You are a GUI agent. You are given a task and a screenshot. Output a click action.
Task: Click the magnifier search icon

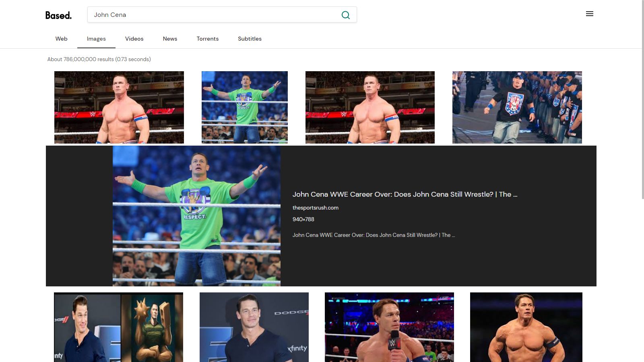pyautogui.click(x=346, y=15)
